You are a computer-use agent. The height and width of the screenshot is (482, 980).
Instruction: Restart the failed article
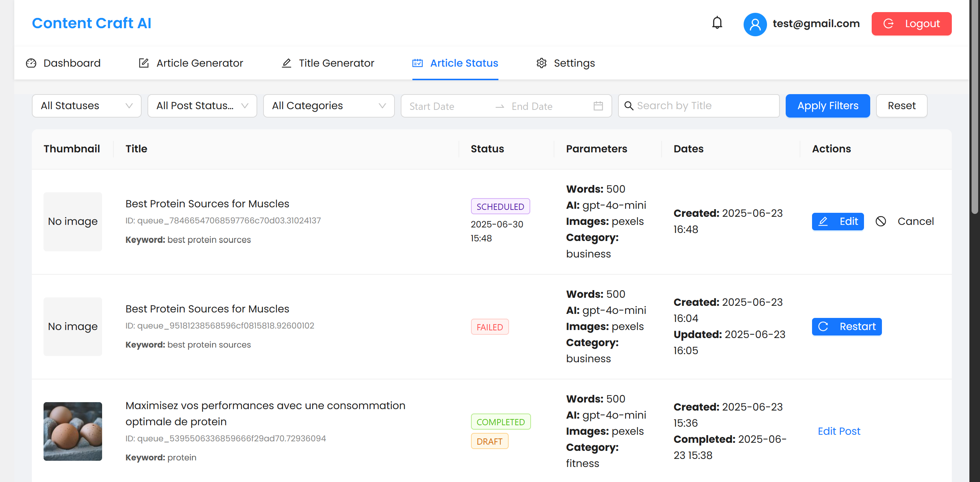coord(846,327)
